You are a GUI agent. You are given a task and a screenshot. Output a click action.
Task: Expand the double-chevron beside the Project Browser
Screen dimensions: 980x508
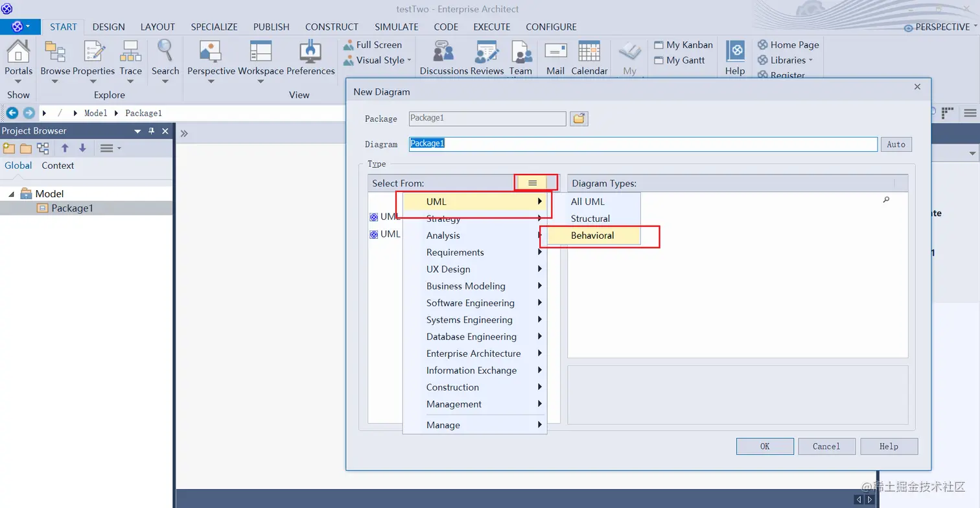pos(184,133)
